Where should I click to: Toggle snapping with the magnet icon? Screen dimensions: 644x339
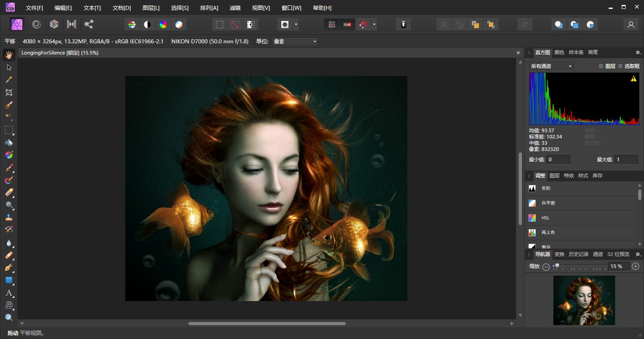tap(363, 25)
